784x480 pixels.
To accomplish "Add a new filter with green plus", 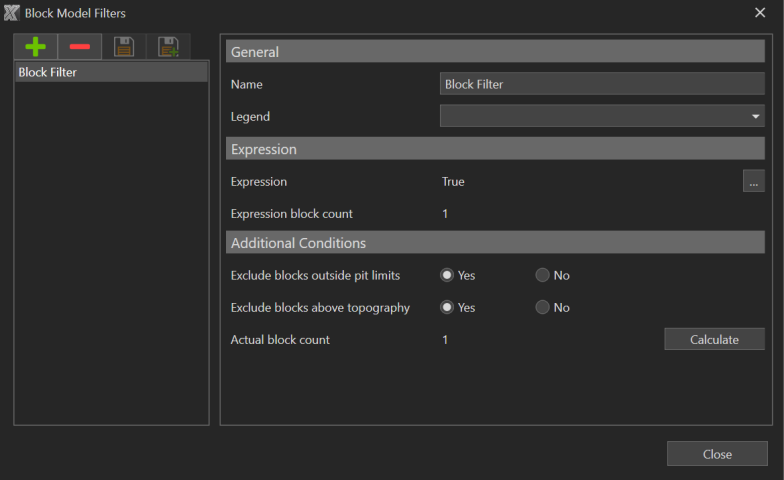I will [36, 47].
